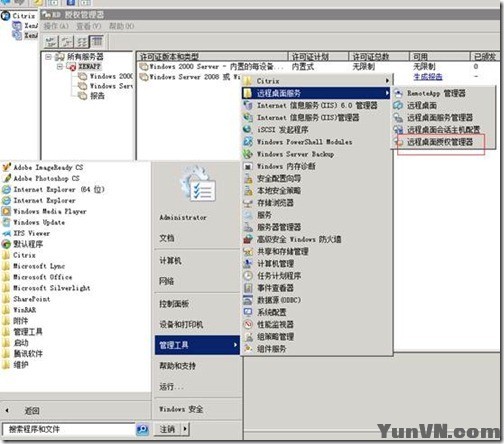Viewport: 504px width, 444px height.
Task: Click the 许可证计划 column header
Action: tap(318, 57)
